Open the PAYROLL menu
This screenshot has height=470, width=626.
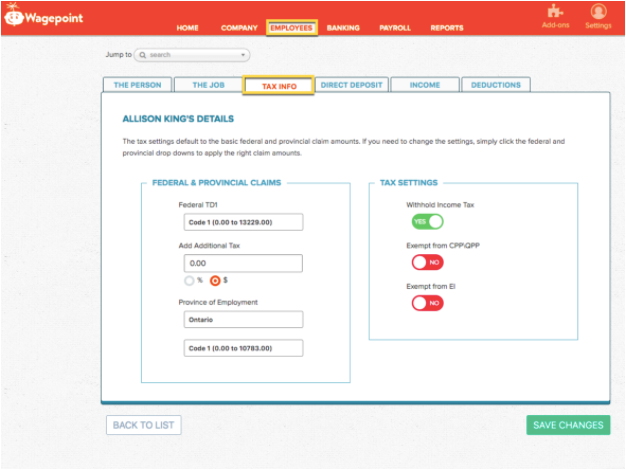(395, 28)
